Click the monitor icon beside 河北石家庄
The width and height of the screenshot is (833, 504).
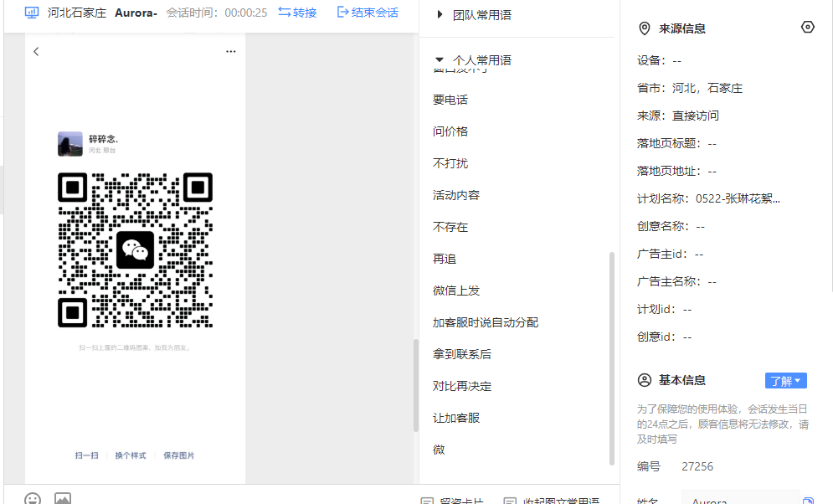pyautogui.click(x=32, y=13)
